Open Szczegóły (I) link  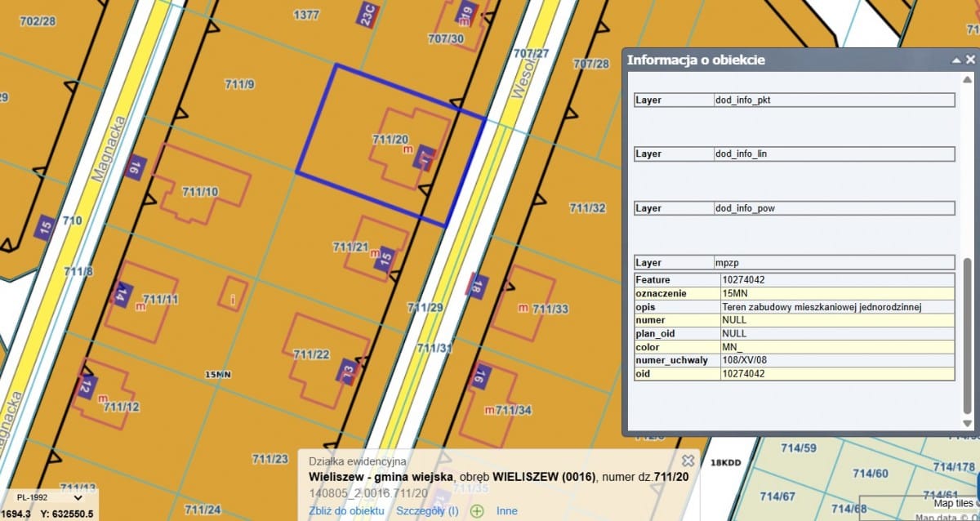[x=427, y=511]
